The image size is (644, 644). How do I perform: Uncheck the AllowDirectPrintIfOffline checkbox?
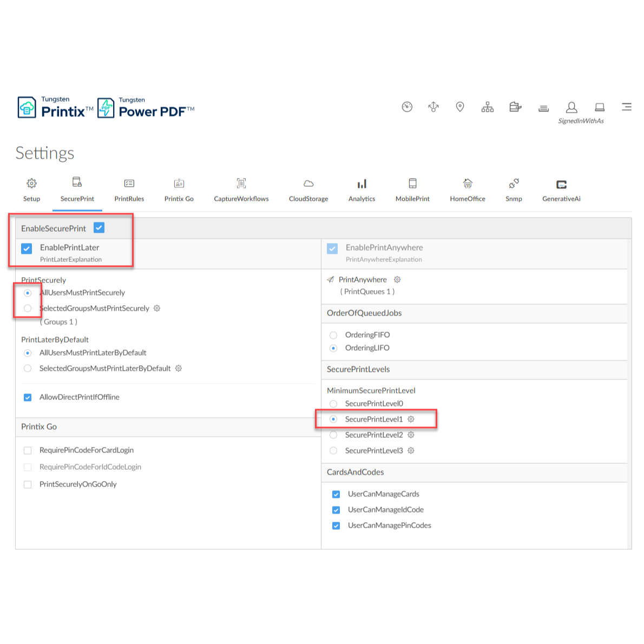[28, 397]
